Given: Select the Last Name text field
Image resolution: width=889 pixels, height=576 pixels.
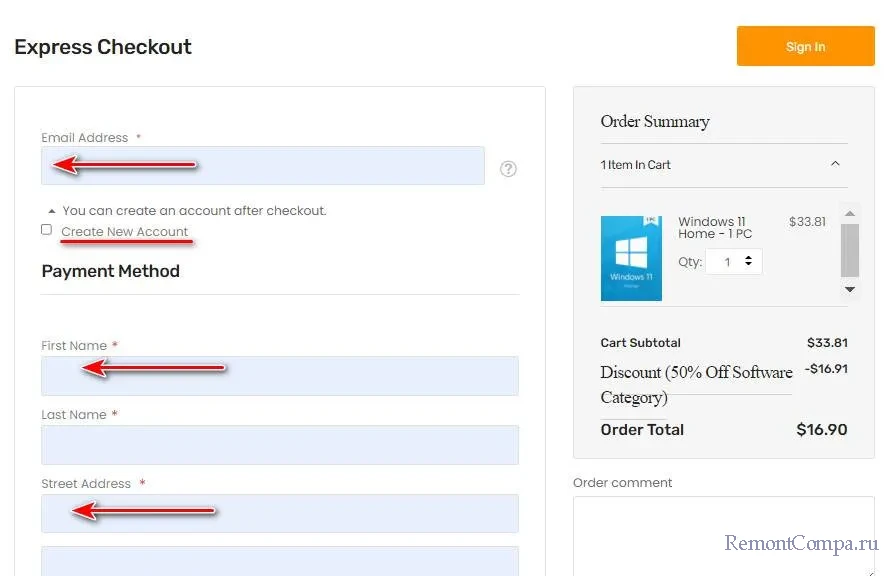Looking at the screenshot, I should tap(279, 445).
